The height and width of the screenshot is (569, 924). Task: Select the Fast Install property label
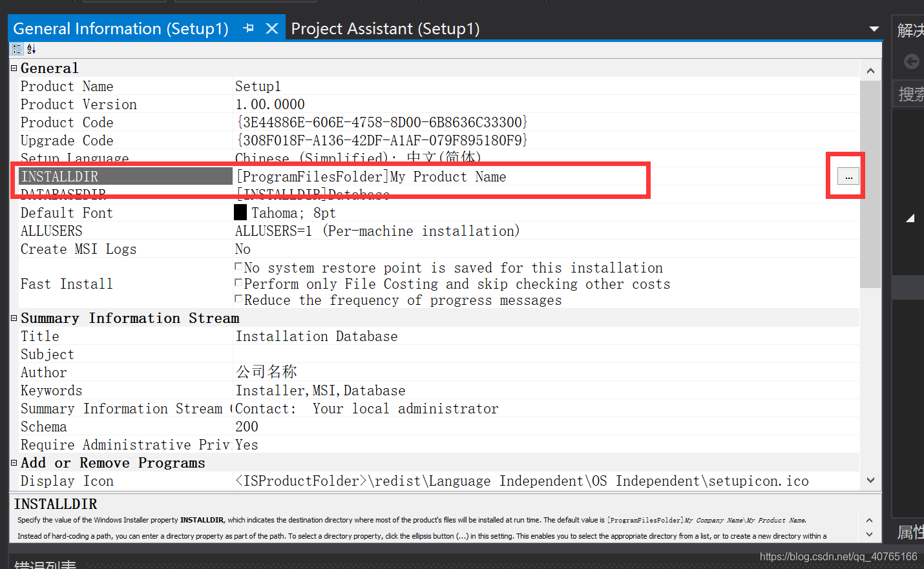[x=67, y=284]
